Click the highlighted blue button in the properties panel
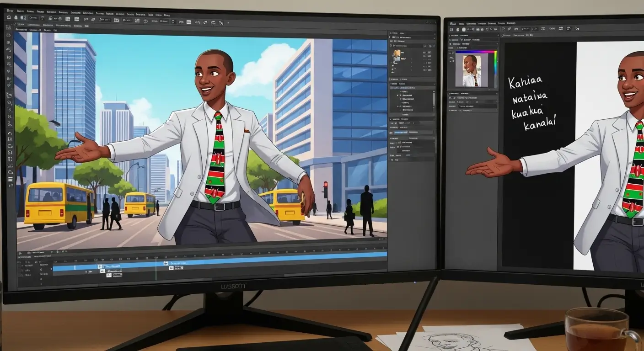644x351 pixels. click(x=401, y=132)
